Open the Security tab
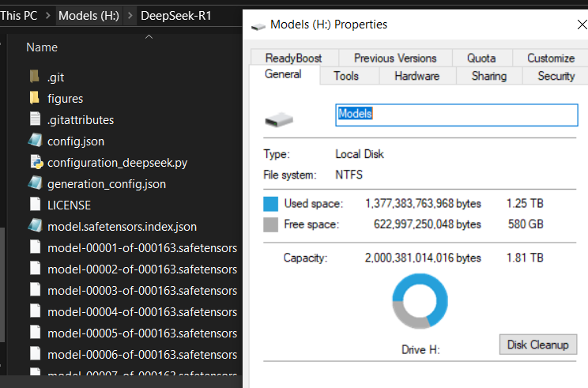The image size is (588, 388). pyautogui.click(x=556, y=76)
